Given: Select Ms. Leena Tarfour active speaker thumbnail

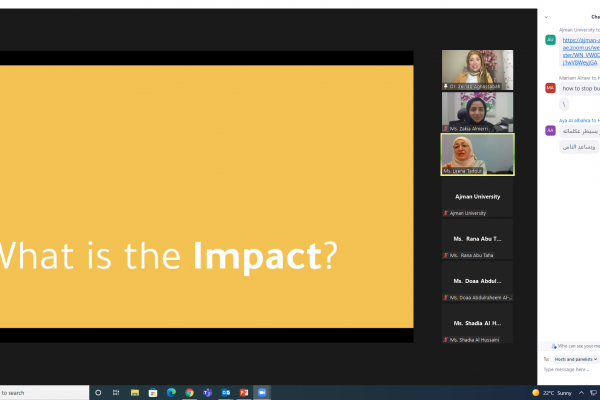Looking at the screenshot, I should point(478,155).
